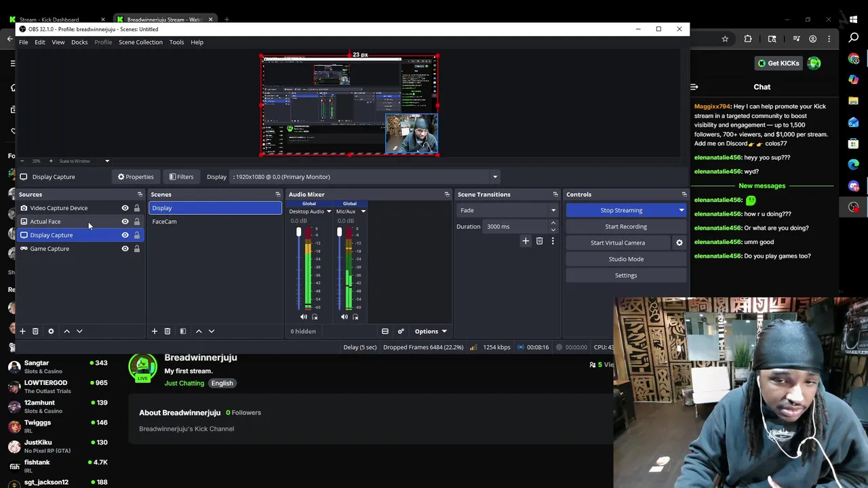
Task: Increase transition Duration stepper
Action: coord(553,223)
